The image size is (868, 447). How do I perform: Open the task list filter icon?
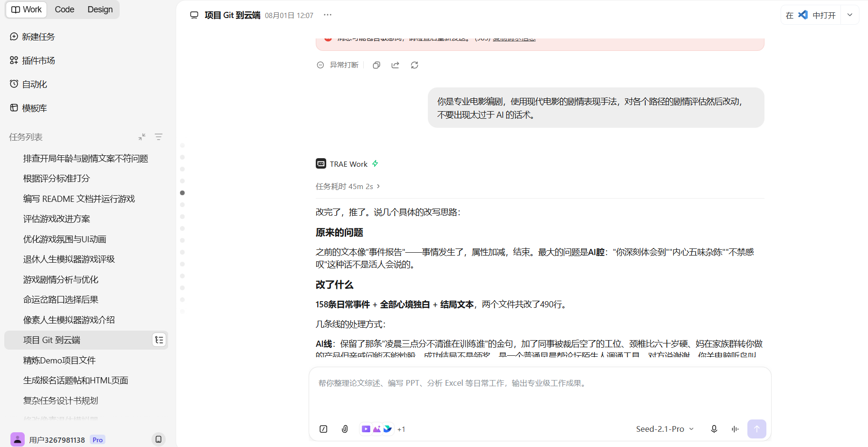pos(159,137)
